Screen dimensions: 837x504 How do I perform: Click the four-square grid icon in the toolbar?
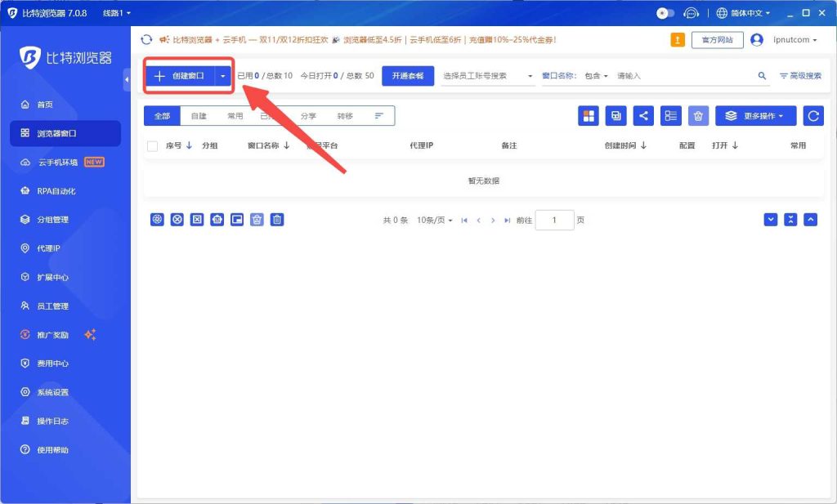[589, 116]
